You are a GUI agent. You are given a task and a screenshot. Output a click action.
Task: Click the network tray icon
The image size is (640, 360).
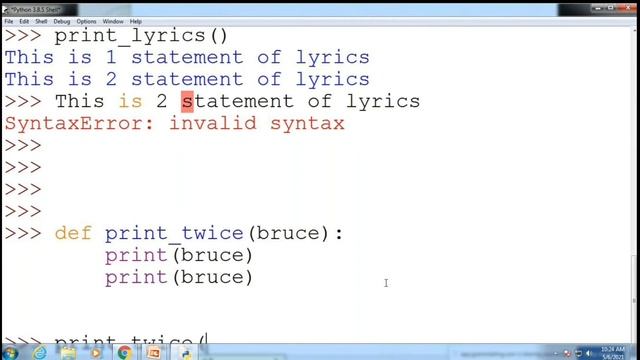(x=578, y=353)
